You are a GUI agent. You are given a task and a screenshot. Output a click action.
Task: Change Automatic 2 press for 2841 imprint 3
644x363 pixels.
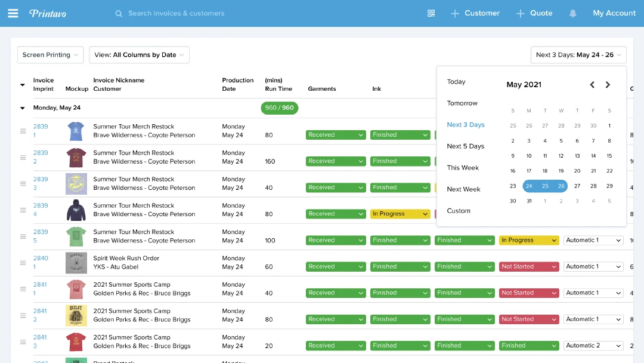click(x=593, y=346)
